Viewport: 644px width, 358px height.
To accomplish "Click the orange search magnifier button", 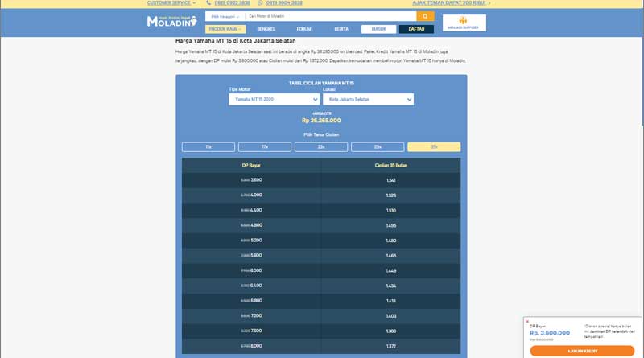I will tap(425, 16).
